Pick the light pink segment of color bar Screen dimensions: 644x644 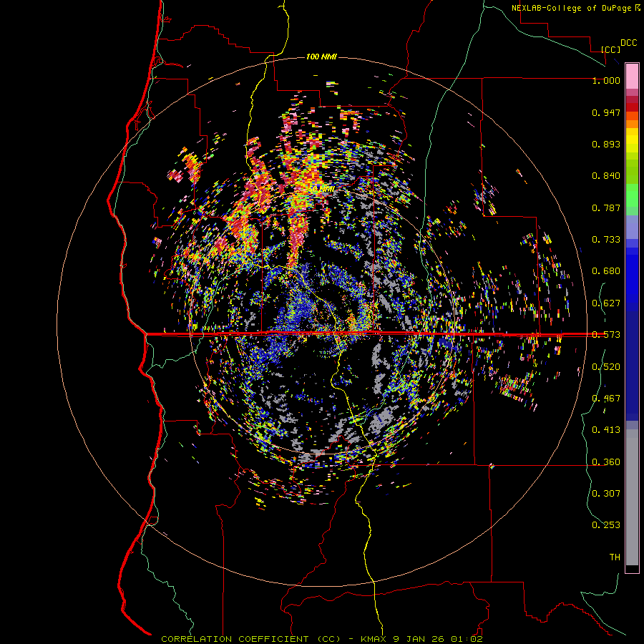[x=632, y=76]
